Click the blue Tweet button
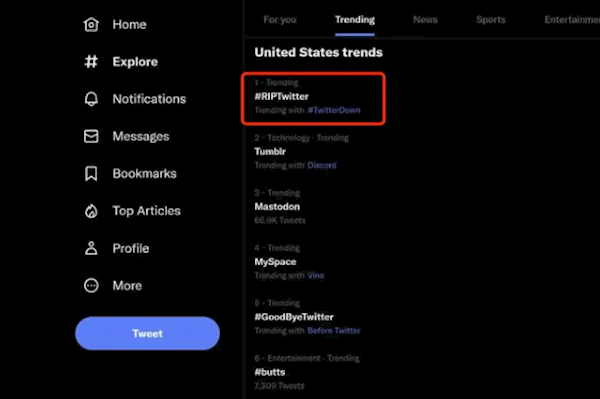Image resolution: width=600 pixels, height=399 pixels. tap(147, 333)
